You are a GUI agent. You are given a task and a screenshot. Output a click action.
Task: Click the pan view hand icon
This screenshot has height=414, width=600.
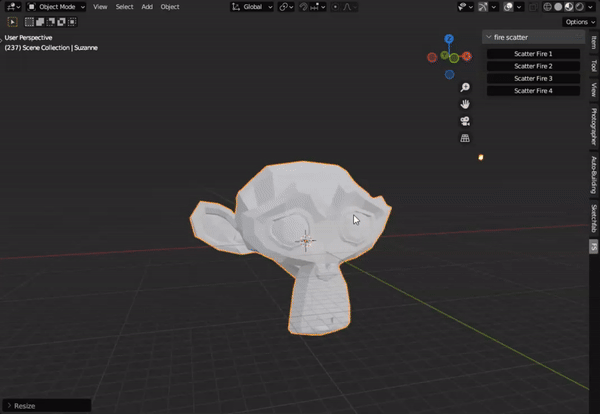click(465, 104)
